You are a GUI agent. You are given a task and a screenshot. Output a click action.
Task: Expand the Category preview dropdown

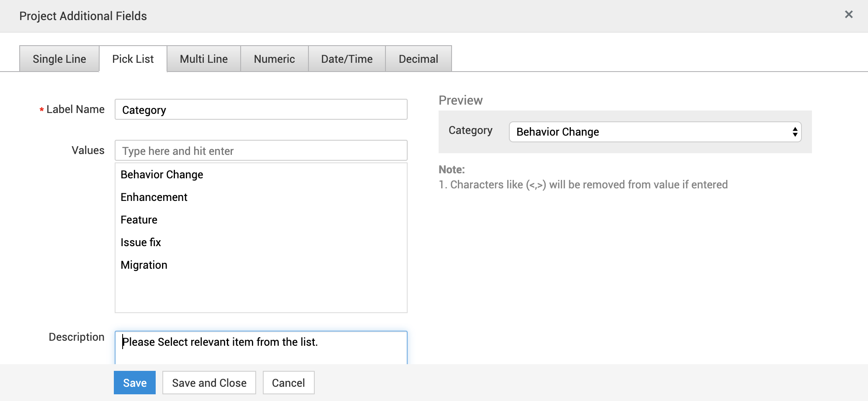coord(649,132)
